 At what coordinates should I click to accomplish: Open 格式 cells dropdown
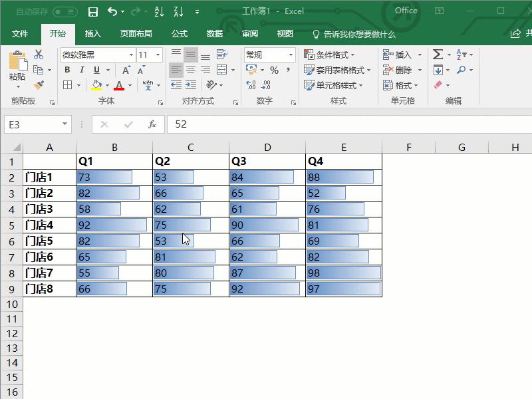tap(401, 85)
